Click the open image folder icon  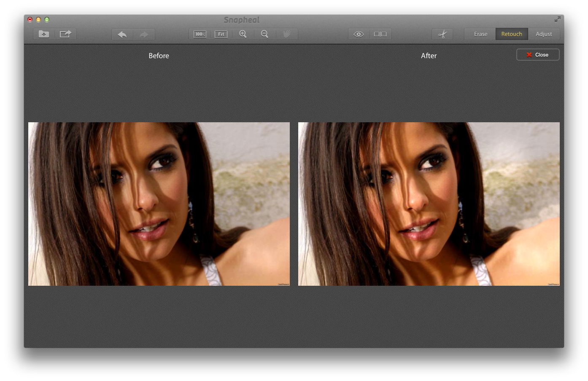click(44, 34)
